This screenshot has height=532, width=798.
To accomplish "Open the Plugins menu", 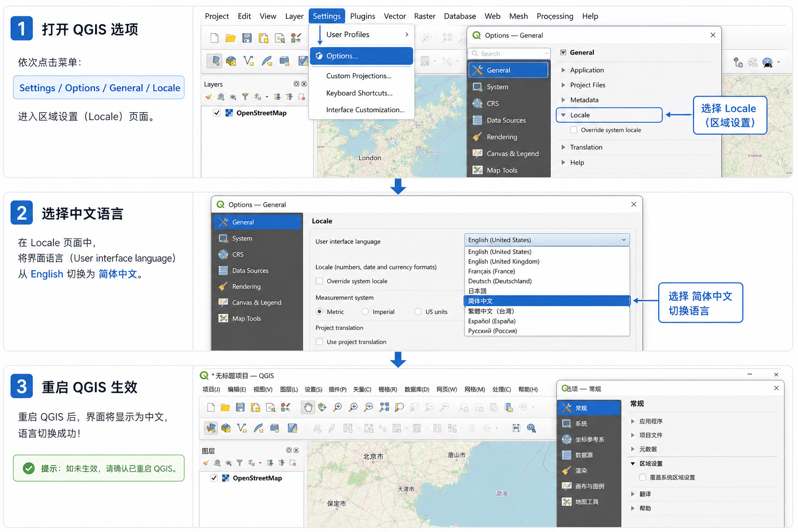I will pyautogui.click(x=363, y=16).
